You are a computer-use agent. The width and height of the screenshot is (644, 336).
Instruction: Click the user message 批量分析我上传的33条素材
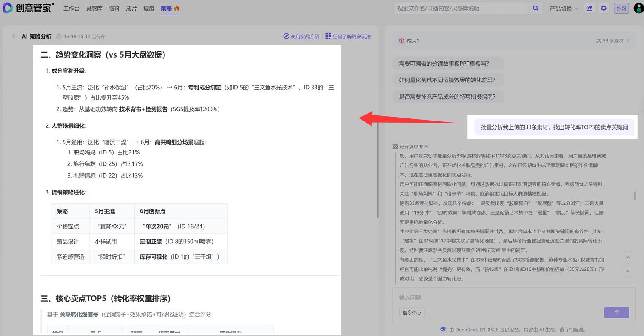(x=554, y=127)
